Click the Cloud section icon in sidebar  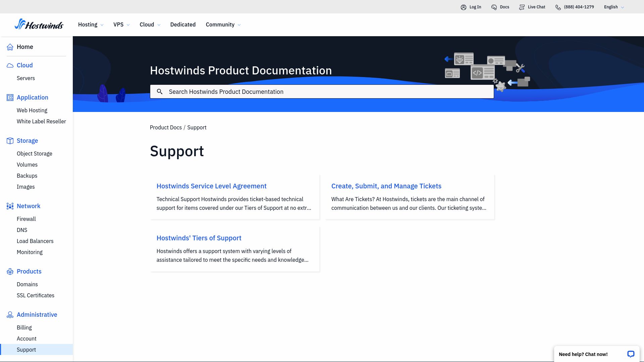coord(10,65)
